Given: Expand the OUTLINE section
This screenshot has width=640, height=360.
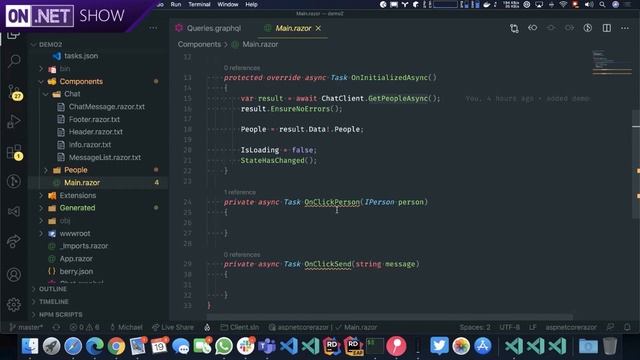Looking at the screenshot, I should [53, 289].
